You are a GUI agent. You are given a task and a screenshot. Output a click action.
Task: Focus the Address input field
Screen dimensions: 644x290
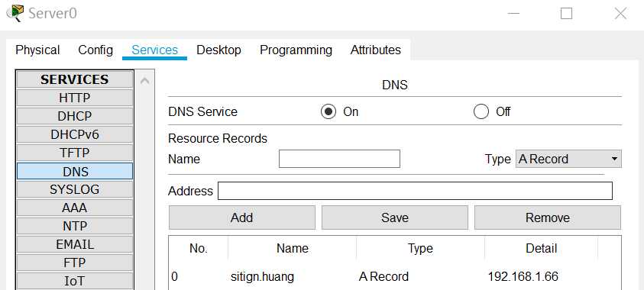click(415, 191)
